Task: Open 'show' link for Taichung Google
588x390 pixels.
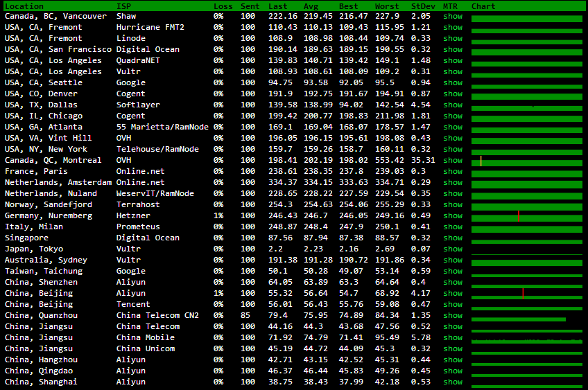Action: coord(453,272)
